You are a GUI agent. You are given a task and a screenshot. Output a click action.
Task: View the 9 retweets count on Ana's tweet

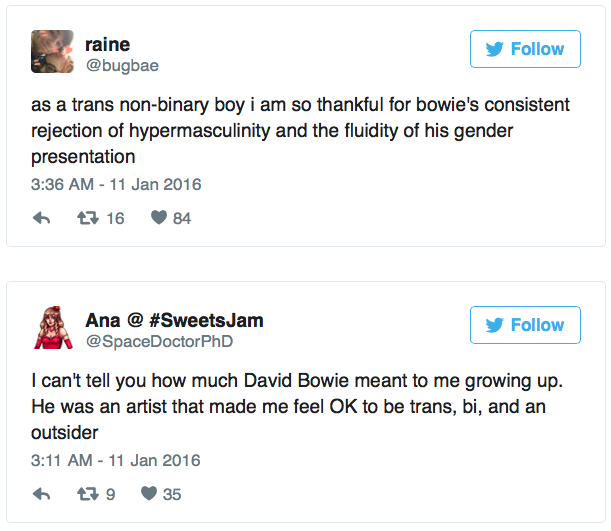click(x=111, y=494)
